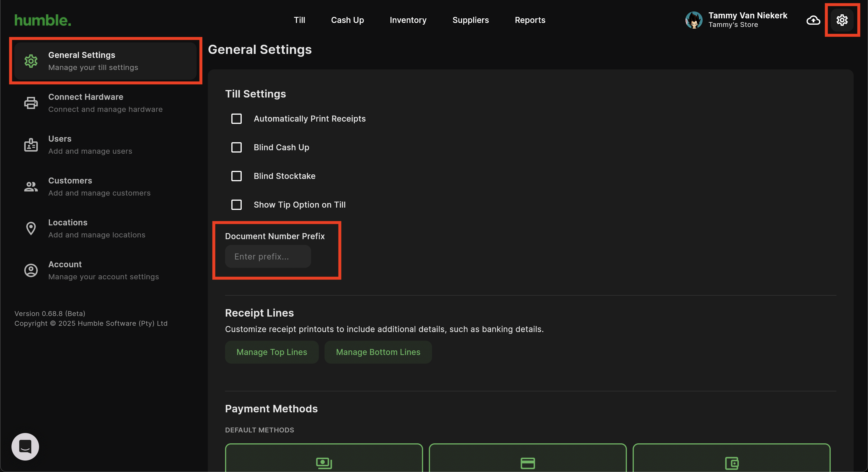
Task: Click the Copyright 2025 Humble Software text
Action: click(91, 323)
